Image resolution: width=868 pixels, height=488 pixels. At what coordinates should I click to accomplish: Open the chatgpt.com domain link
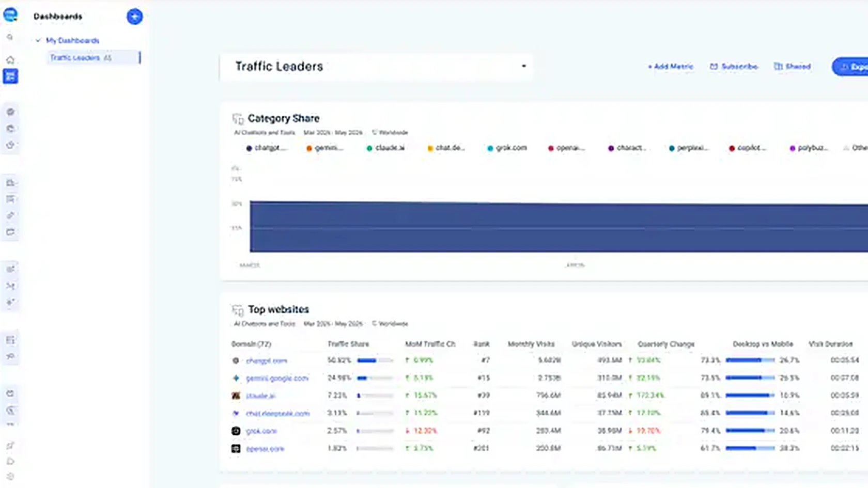coord(267,360)
